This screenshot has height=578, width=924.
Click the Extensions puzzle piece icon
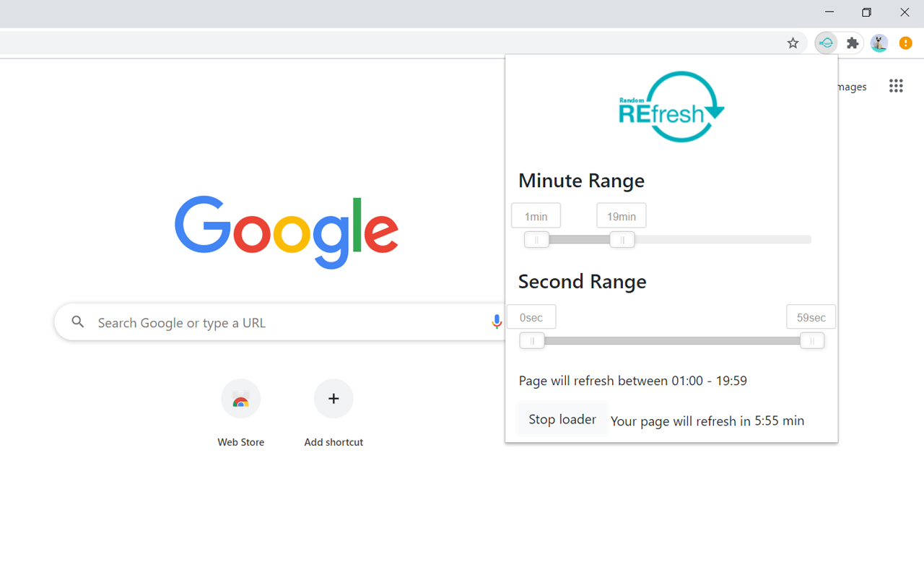(x=853, y=43)
